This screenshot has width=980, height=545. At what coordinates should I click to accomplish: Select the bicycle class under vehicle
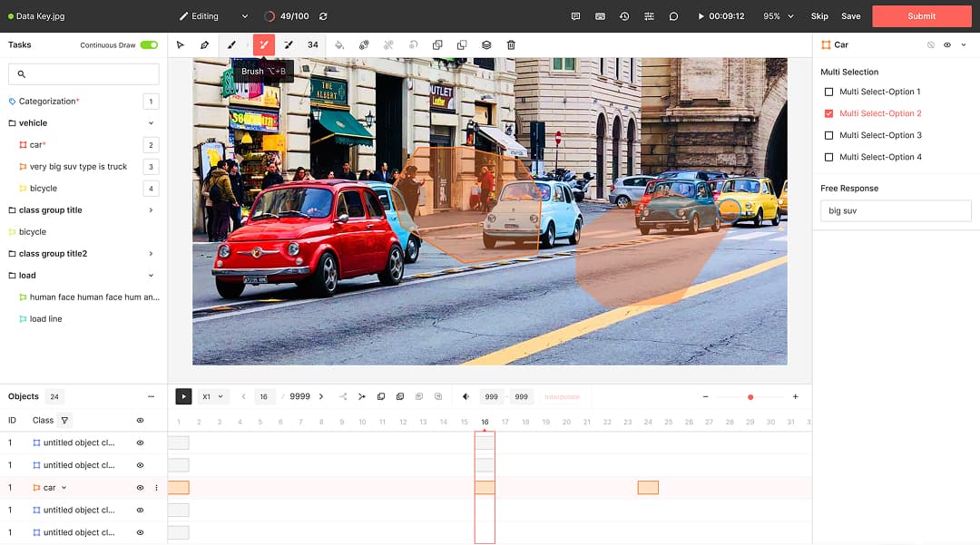pos(43,189)
